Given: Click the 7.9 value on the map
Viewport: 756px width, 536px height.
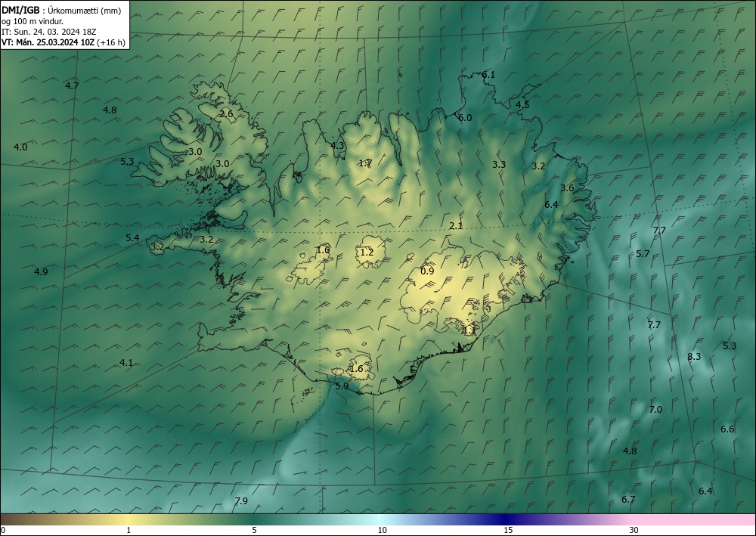Looking at the screenshot, I should (241, 501).
